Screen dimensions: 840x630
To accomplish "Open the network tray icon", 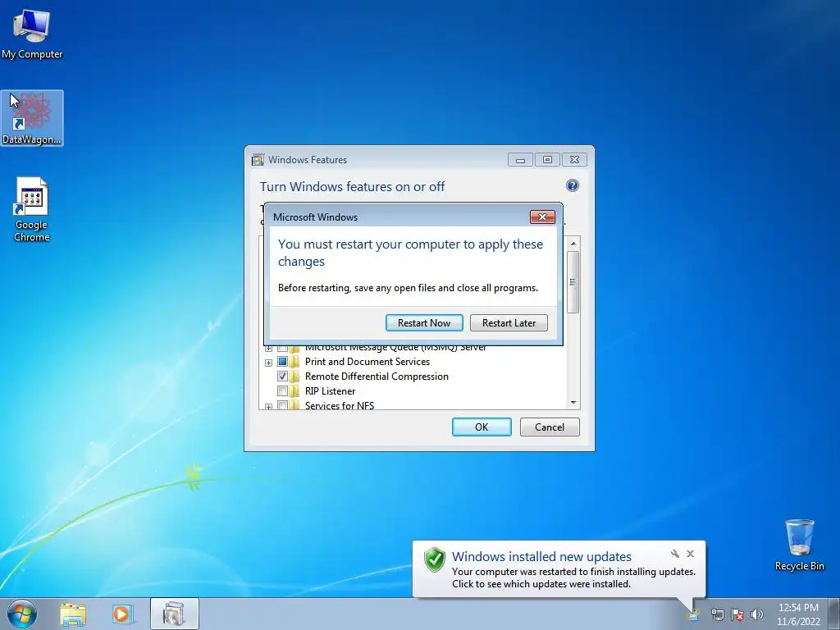I will pos(717,614).
